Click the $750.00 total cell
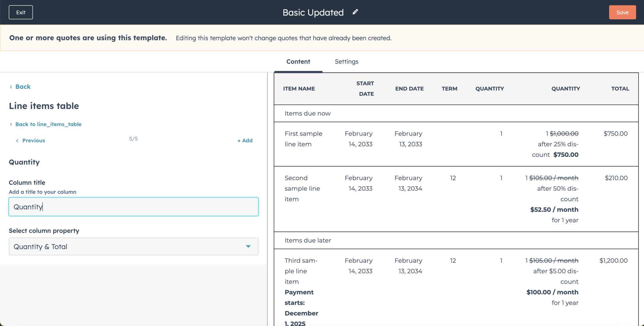 click(x=616, y=134)
